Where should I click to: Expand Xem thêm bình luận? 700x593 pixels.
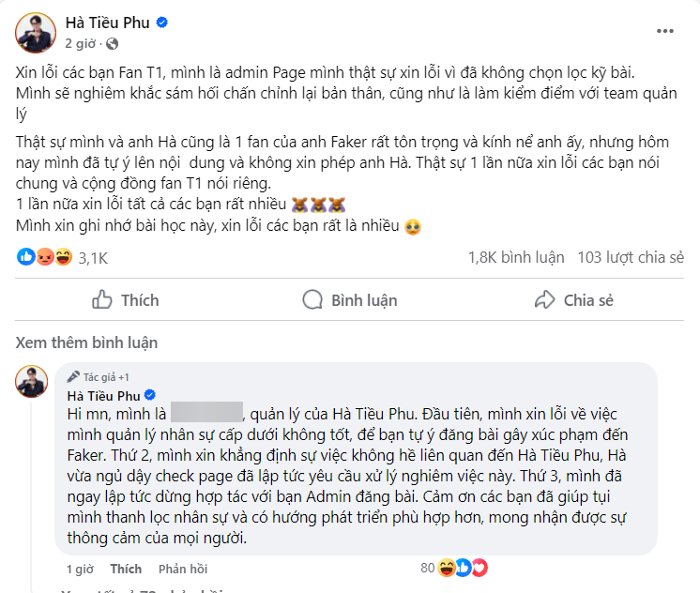click(x=86, y=342)
